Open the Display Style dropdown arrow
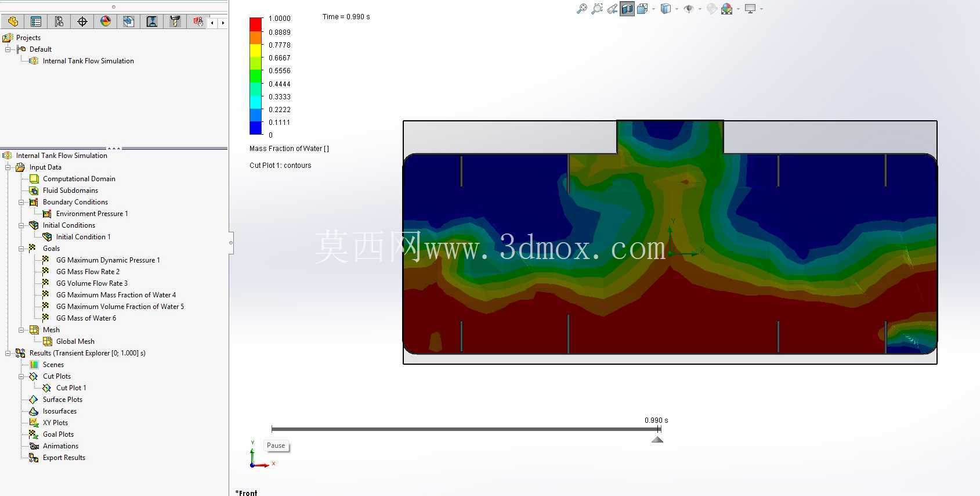This screenshot has height=496, width=980. tap(677, 9)
